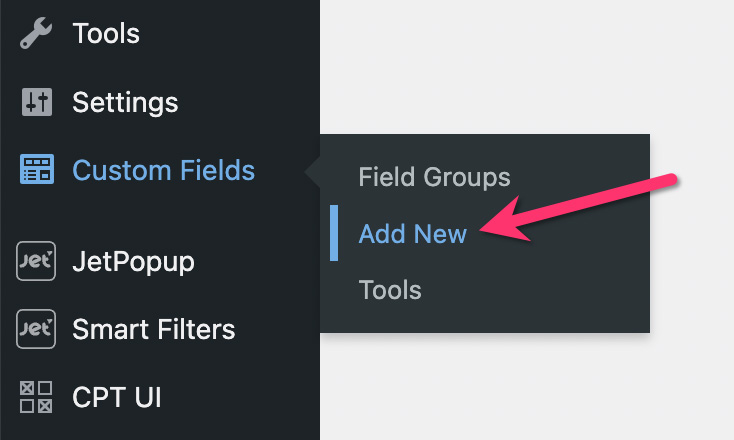Click sidebar gap between Custom Fields and JetPopup

[x=159, y=213]
